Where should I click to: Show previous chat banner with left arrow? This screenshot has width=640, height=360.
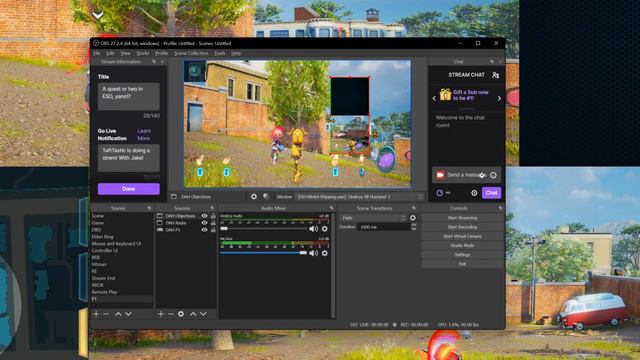point(434,98)
